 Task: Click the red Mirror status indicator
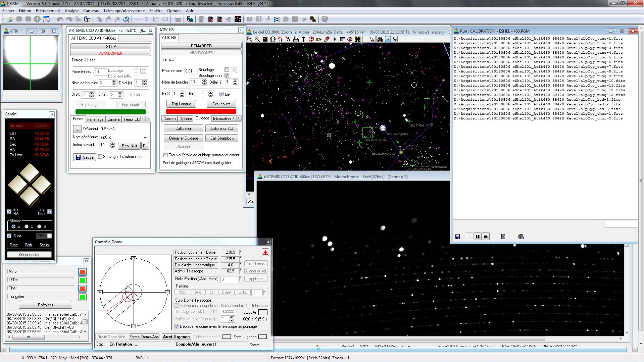82,272
